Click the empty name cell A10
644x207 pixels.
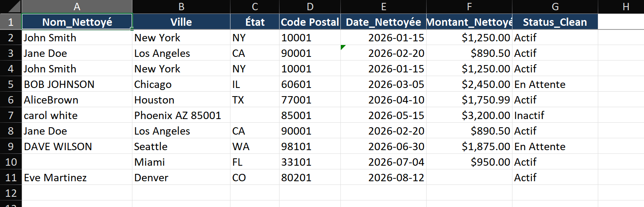click(77, 162)
